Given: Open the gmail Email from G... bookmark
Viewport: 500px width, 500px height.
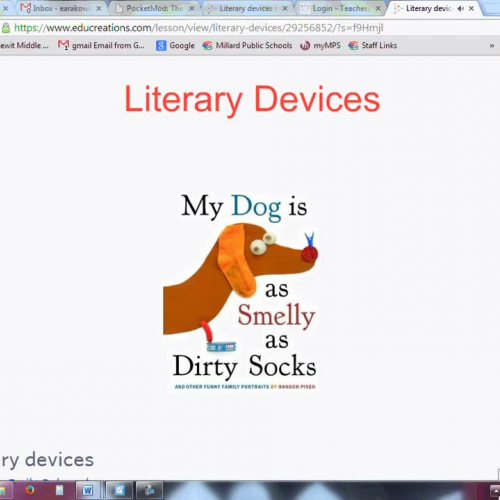Looking at the screenshot, I should tap(101, 45).
